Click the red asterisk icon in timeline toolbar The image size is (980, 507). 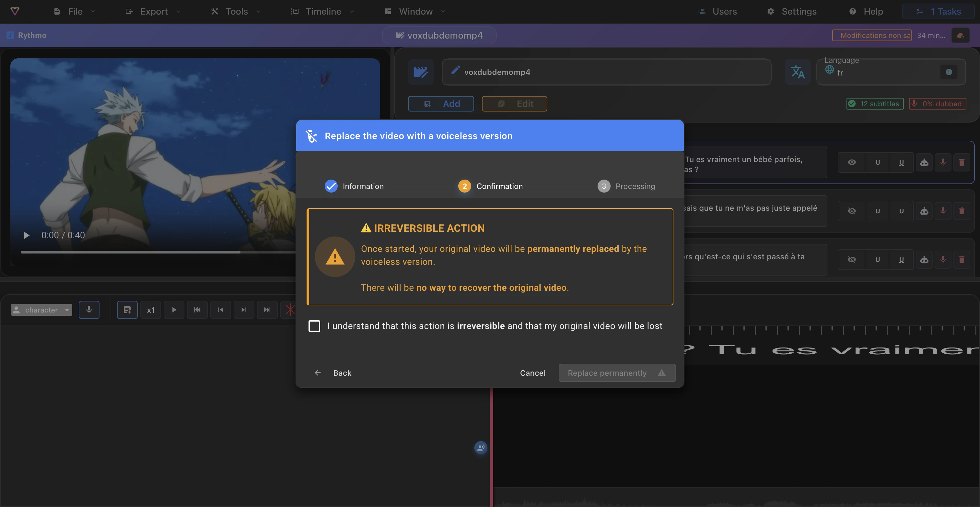click(289, 310)
